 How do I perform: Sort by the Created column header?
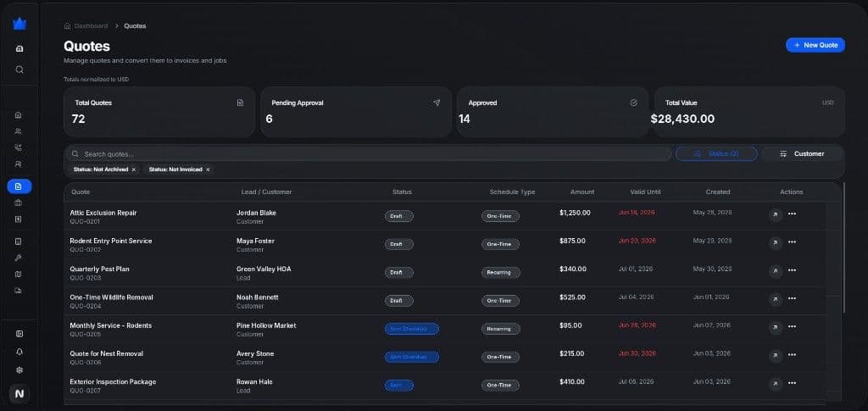[x=718, y=192]
